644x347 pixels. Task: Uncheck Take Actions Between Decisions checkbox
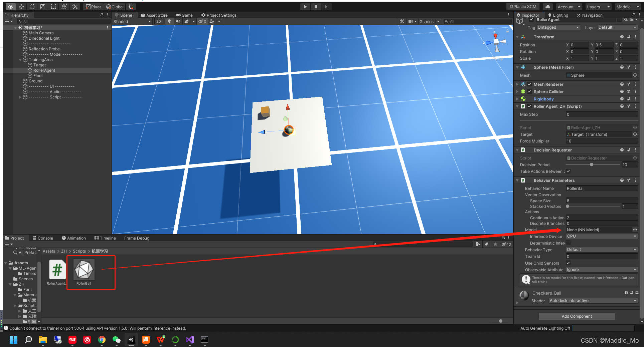point(568,171)
